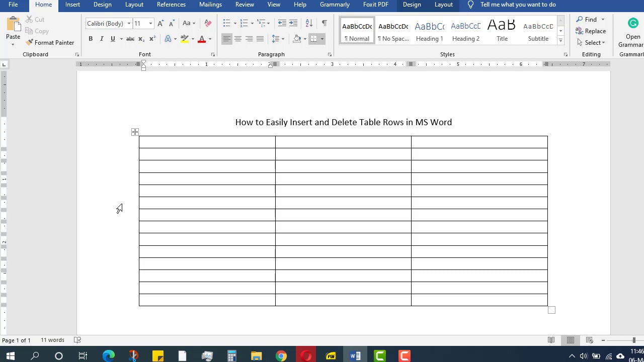Open Grammarly from the ribbon
The height and width of the screenshot is (362, 644).
[x=632, y=32]
